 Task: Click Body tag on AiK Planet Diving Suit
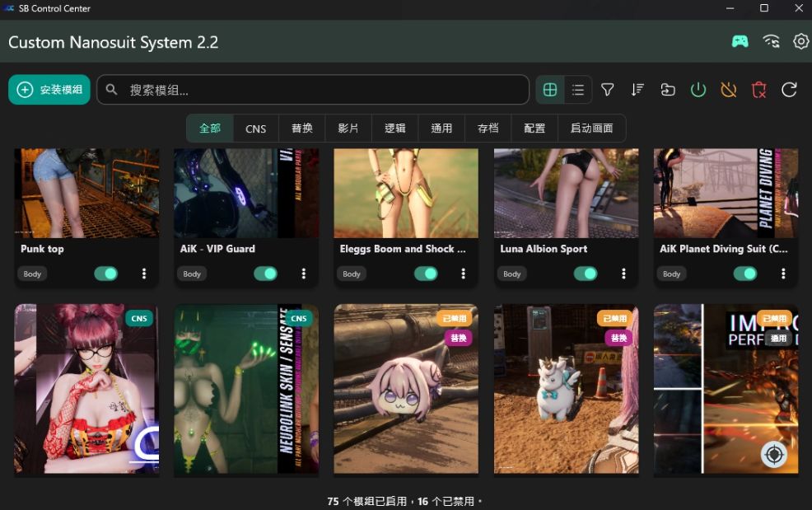[672, 274]
